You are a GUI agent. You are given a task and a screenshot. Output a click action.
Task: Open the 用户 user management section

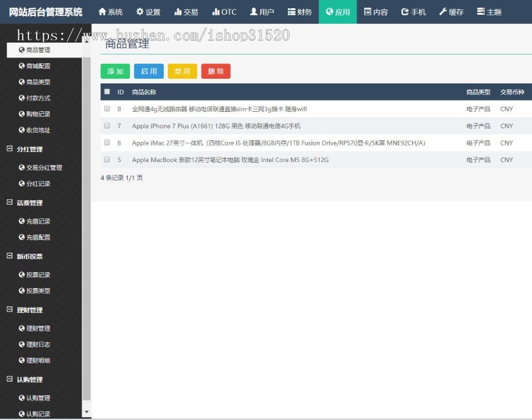point(262,11)
